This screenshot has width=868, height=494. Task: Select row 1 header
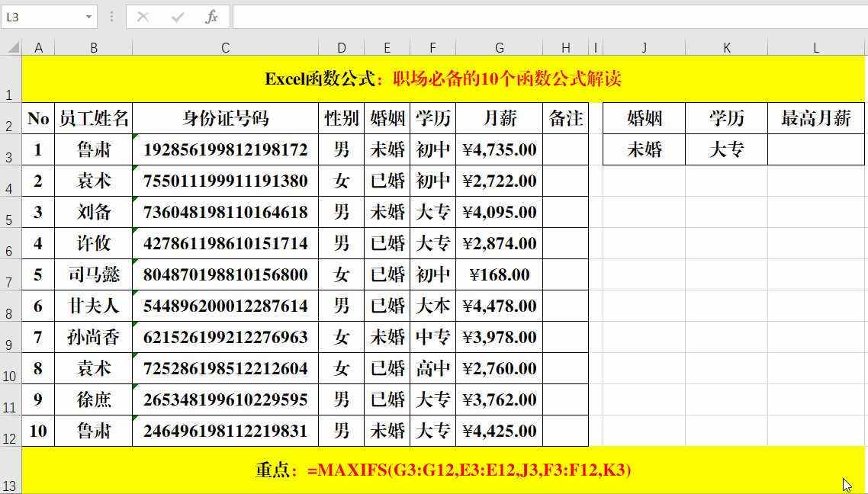click(11, 79)
